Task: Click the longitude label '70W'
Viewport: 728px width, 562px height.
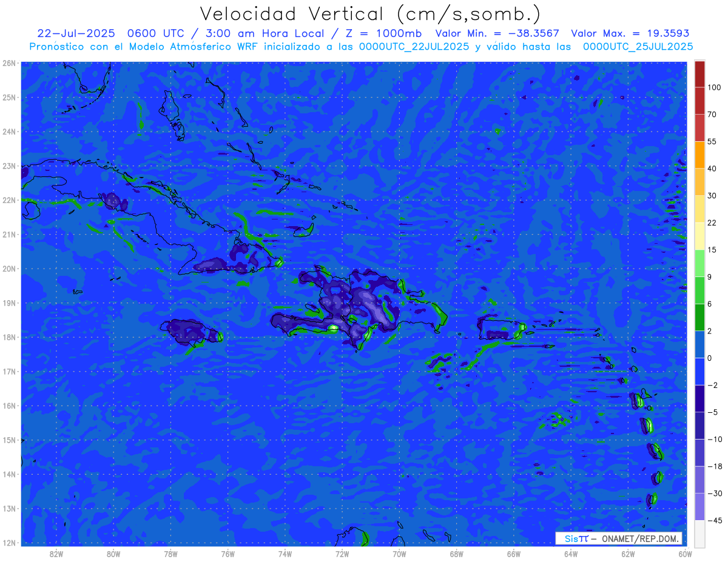Action: (399, 554)
